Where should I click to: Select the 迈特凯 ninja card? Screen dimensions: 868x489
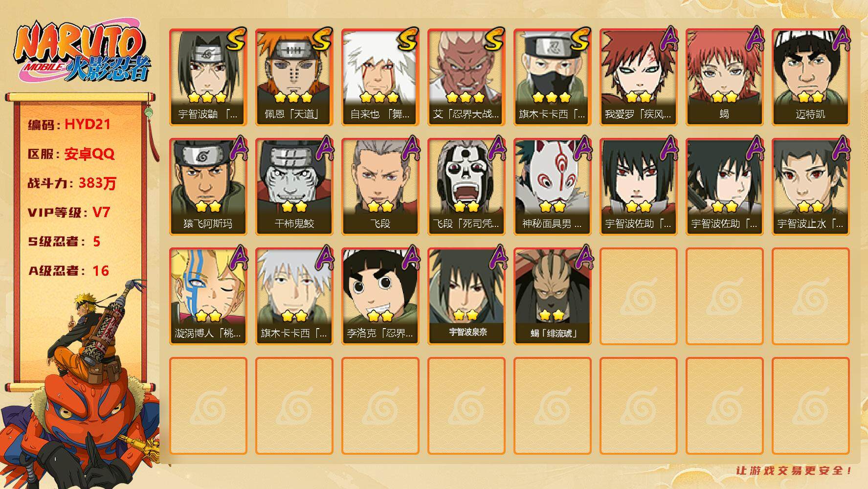click(x=811, y=77)
